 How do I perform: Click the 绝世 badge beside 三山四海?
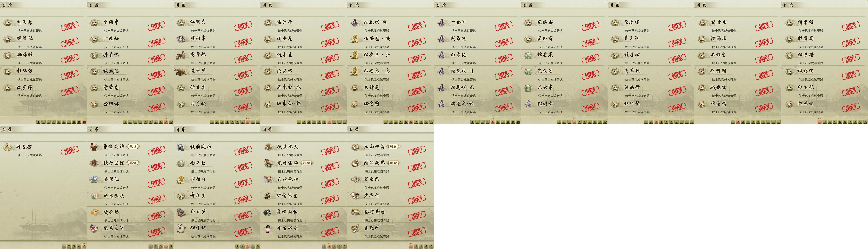pos(393,147)
